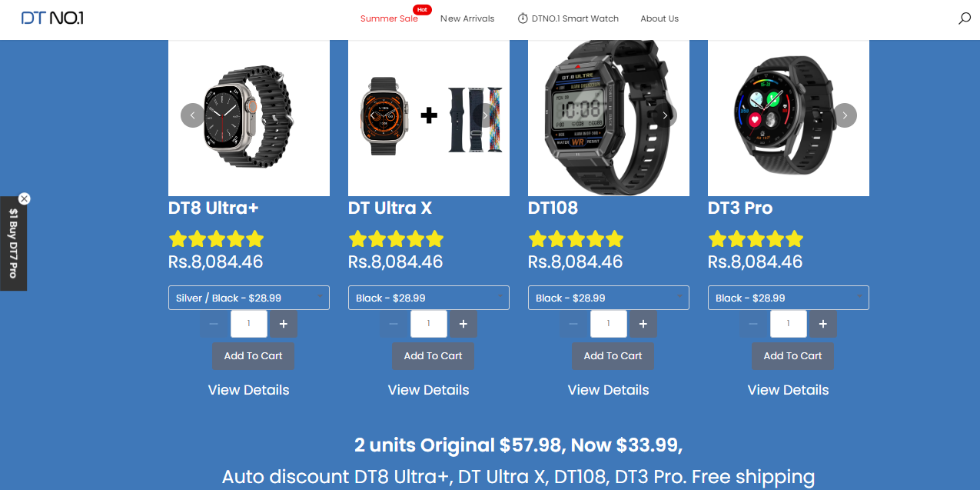Add DT8 Ultra+ to cart
Viewport: 980px width, 490px height.
(x=253, y=356)
